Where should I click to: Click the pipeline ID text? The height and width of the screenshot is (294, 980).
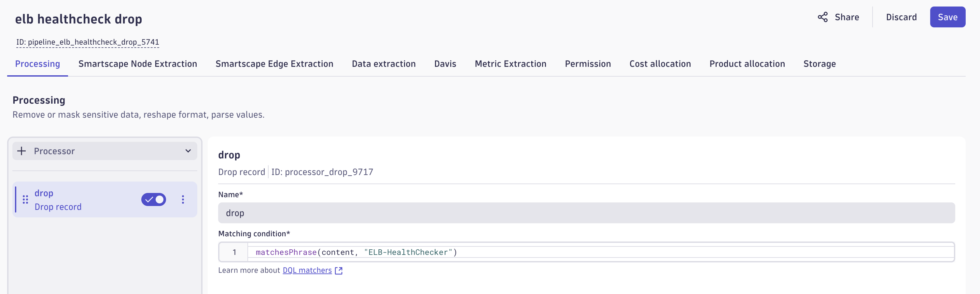pyautogui.click(x=88, y=42)
